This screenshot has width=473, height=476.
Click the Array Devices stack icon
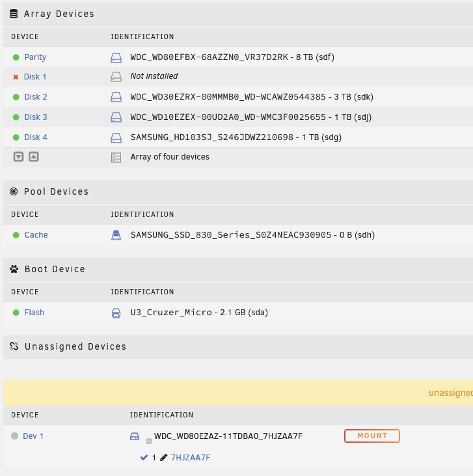14,14
